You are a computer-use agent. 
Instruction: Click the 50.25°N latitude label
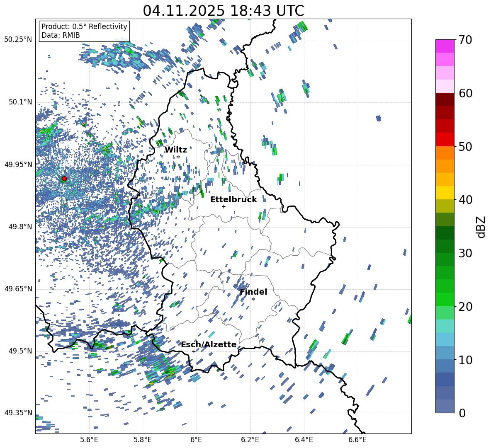pyautogui.click(x=18, y=40)
